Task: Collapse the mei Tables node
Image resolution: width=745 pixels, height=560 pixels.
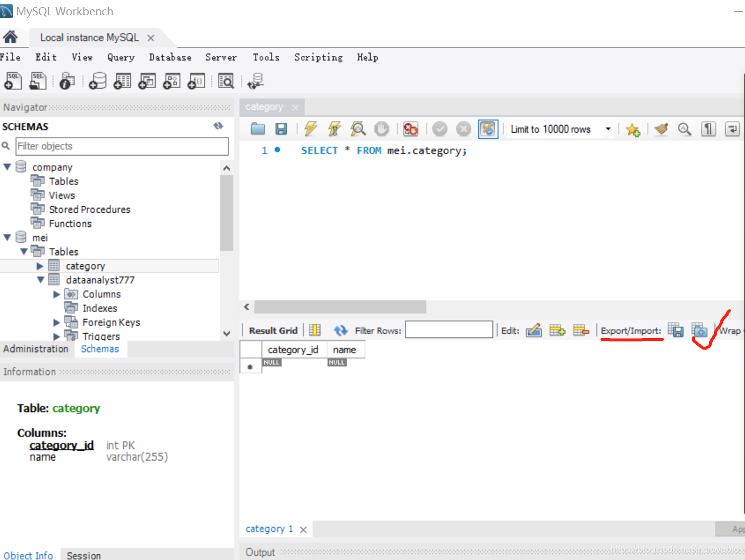Action: pos(24,252)
